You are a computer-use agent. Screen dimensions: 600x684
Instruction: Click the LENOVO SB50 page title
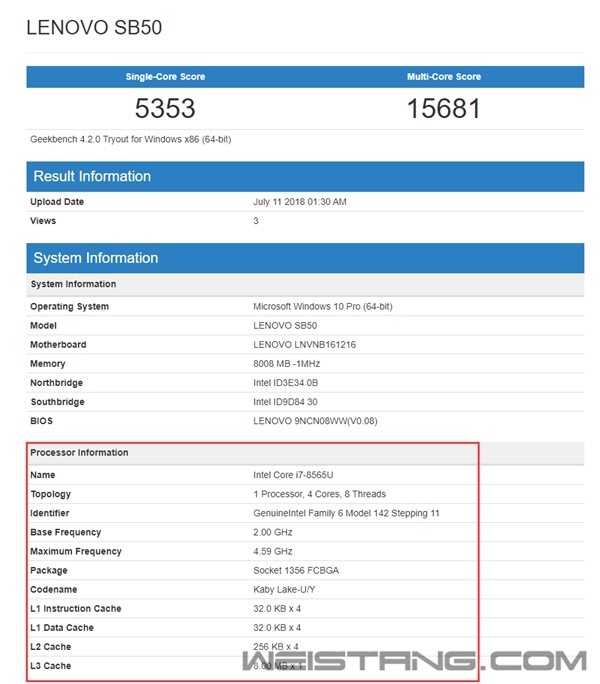[94, 27]
